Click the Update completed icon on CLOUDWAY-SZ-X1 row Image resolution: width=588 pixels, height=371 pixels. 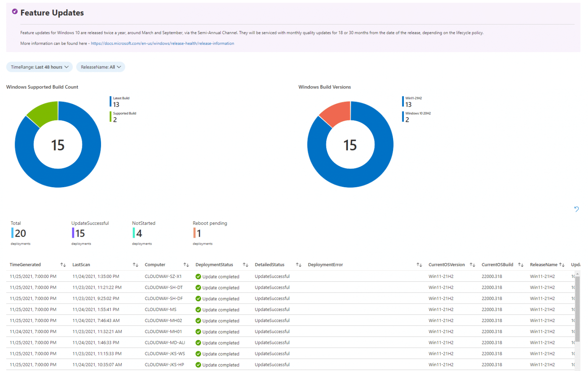pyautogui.click(x=198, y=276)
